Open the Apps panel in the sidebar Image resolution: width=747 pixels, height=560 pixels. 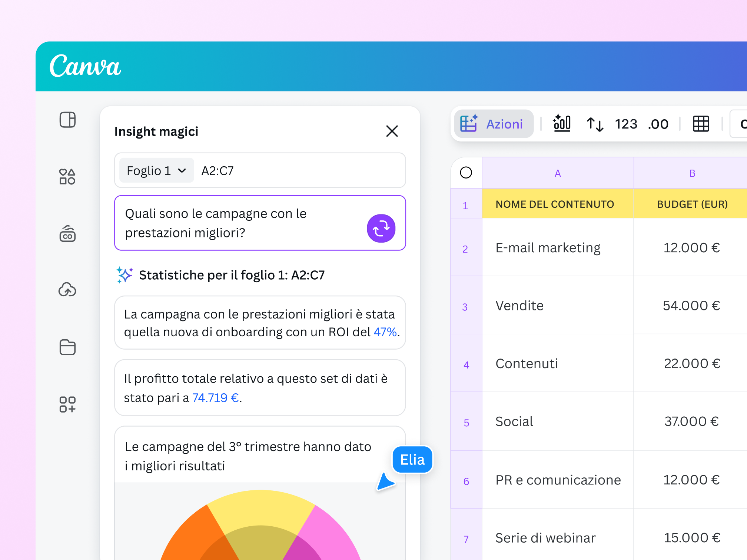[67, 404]
